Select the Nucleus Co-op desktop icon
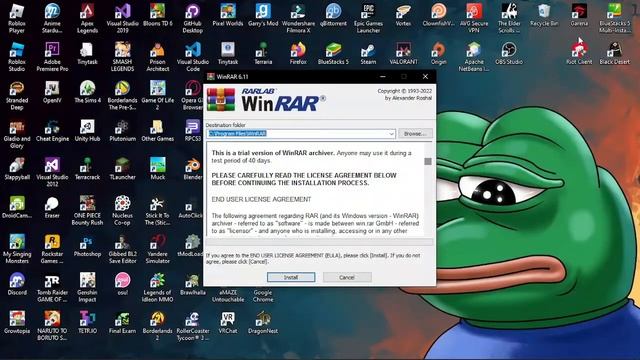The image size is (640, 360). tap(122, 210)
